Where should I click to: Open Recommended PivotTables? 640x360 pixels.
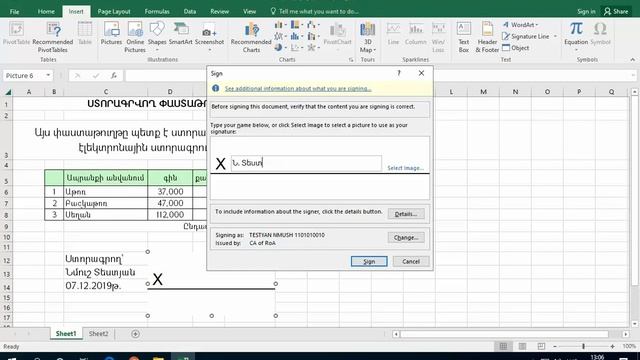[x=53, y=37]
